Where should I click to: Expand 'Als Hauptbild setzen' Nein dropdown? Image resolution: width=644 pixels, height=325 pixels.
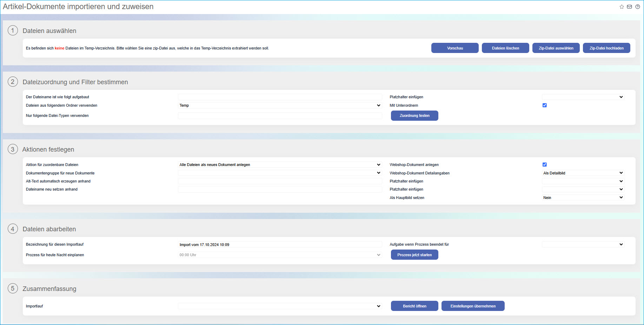pyautogui.click(x=583, y=198)
